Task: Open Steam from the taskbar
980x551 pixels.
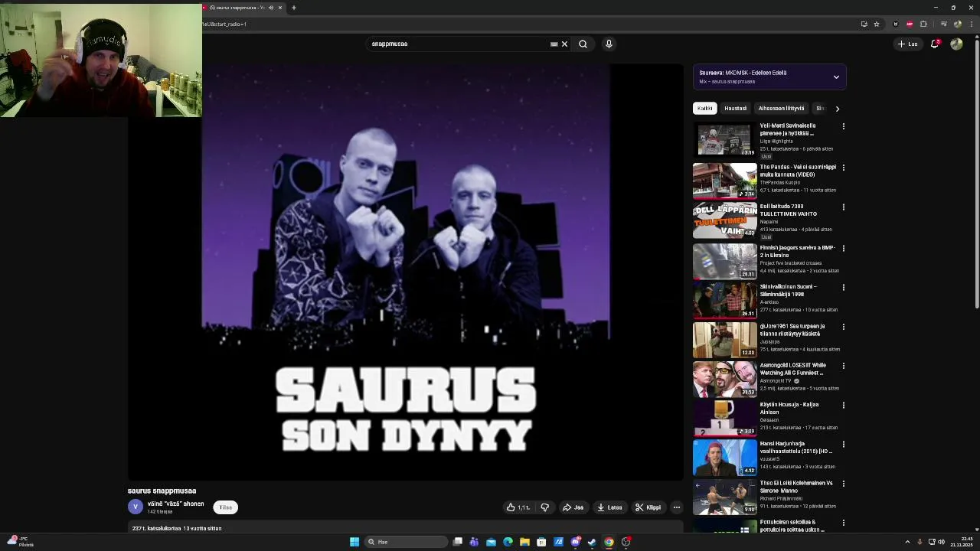Action: (592, 542)
